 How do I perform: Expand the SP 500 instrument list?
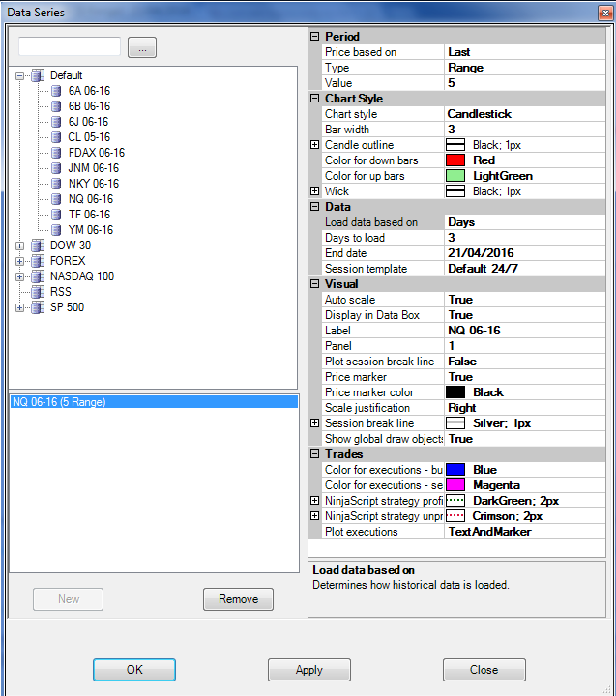(x=19, y=307)
